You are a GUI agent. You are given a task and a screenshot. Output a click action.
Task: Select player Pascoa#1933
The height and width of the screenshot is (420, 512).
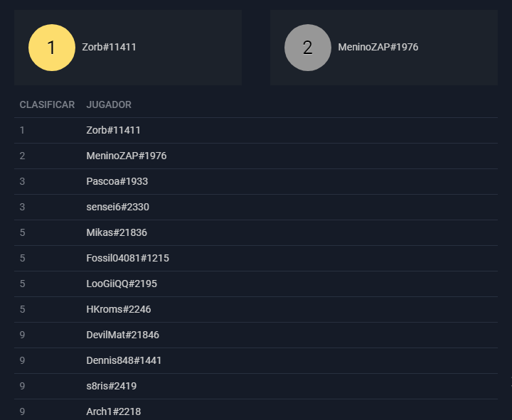[x=117, y=181]
